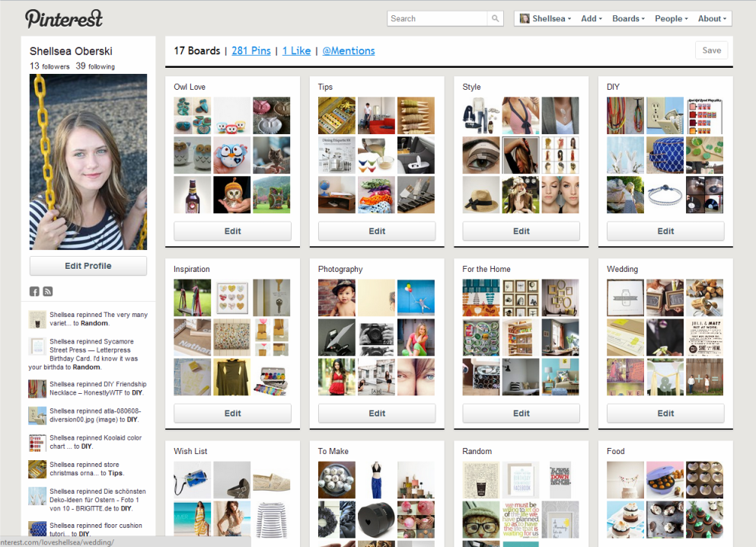Click the search magnifier icon
Image resolution: width=756 pixels, height=547 pixels.
[x=495, y=19]
